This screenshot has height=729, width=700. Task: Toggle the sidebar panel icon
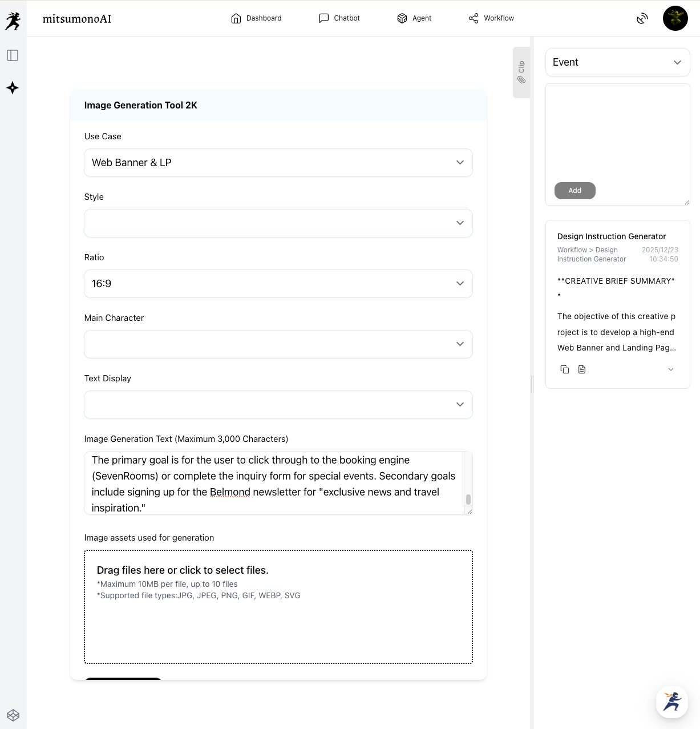pyautogui.click(x=13, y=55)
